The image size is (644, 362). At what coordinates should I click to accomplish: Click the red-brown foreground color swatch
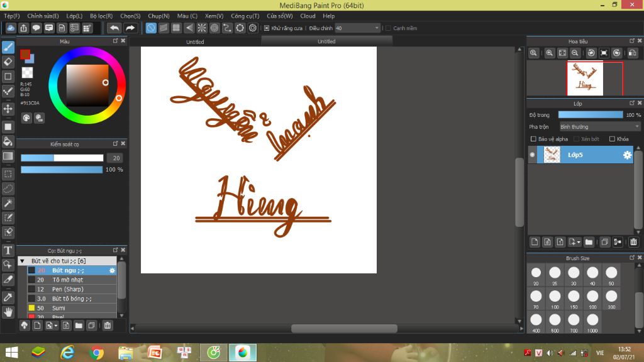coord(25,54)
